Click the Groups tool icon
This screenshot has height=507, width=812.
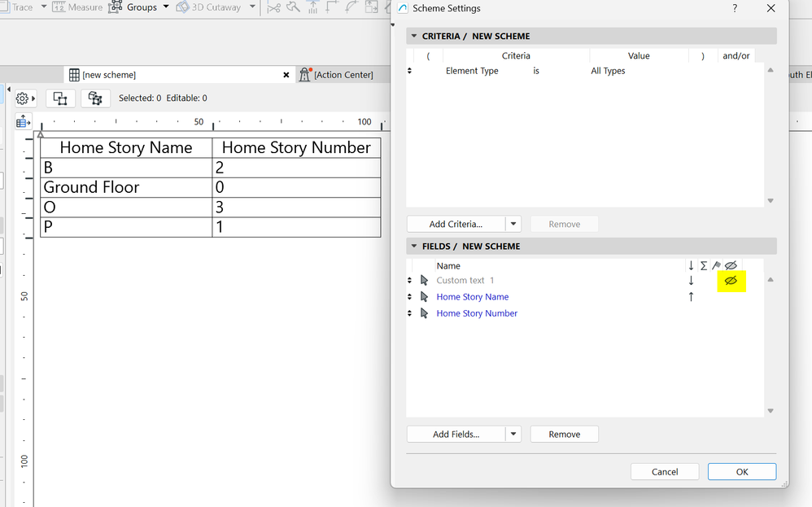[115, 7]
